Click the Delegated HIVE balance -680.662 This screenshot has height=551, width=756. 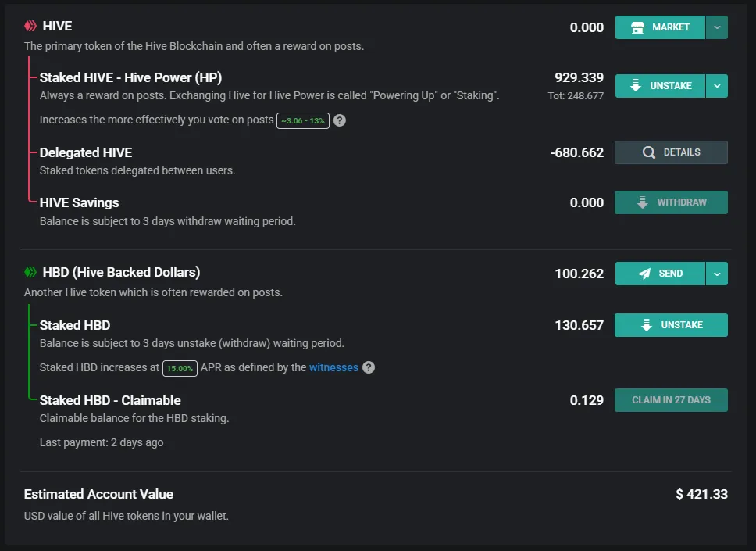pos(576,152)
